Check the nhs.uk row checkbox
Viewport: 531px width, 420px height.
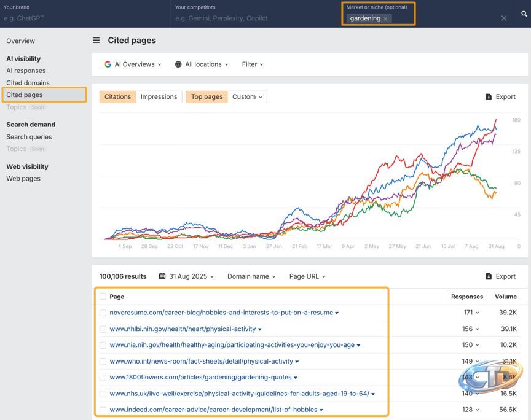point(103,394)
